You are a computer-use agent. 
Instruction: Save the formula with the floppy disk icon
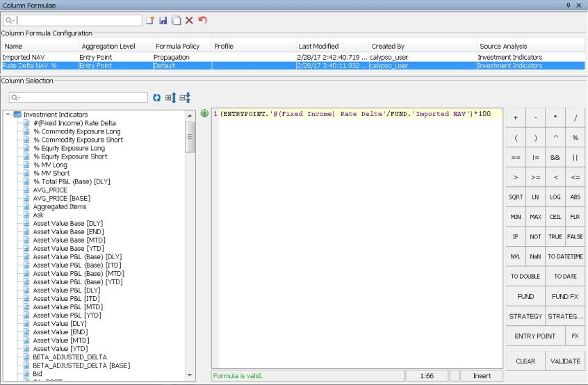click(x=163, y=20)
